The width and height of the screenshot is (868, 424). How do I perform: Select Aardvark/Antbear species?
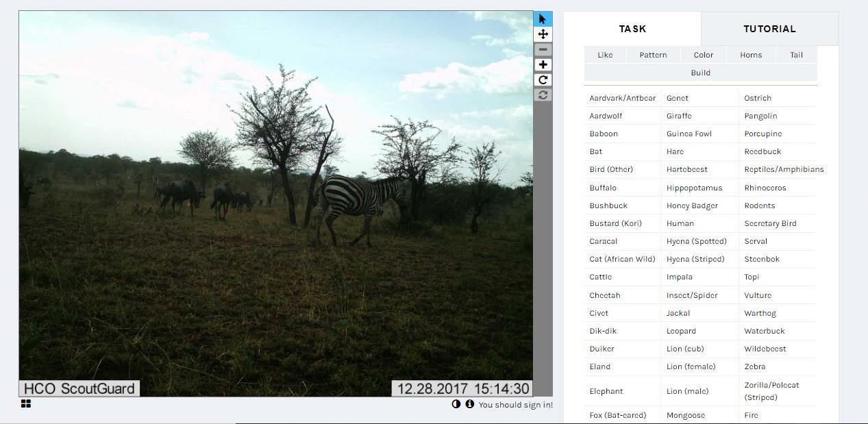click(x=623, y=98)
